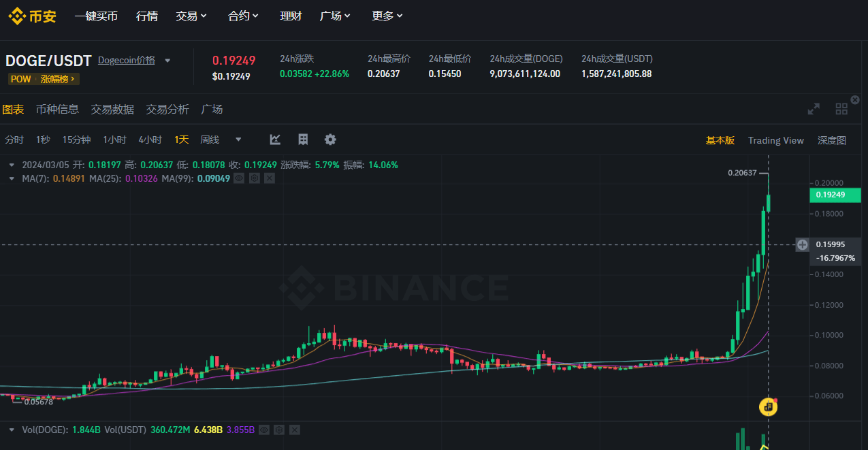Screen dimensions: 868x450
Task: Click the 24h最低价 value 0.15450
Action: (445, 74)
